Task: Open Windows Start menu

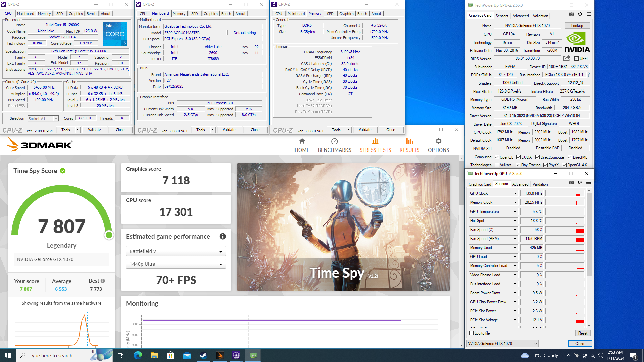Action: click(8, 355)
